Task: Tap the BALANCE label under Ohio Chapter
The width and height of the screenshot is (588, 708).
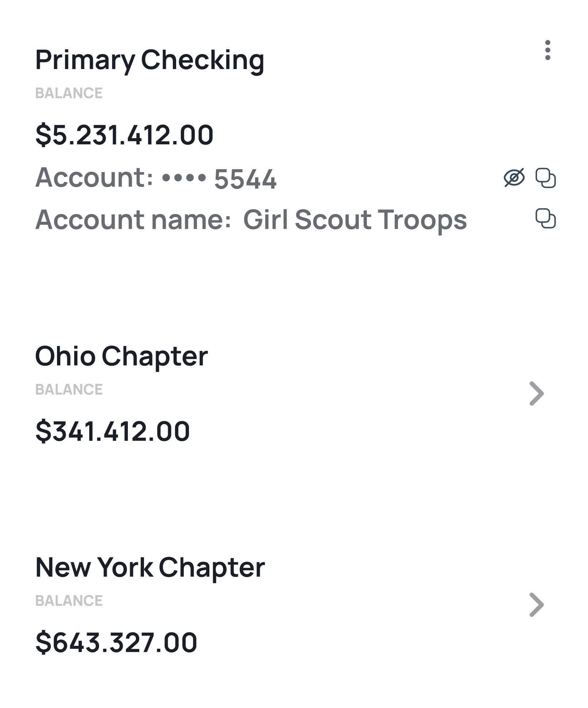Action: coord(69,389)
